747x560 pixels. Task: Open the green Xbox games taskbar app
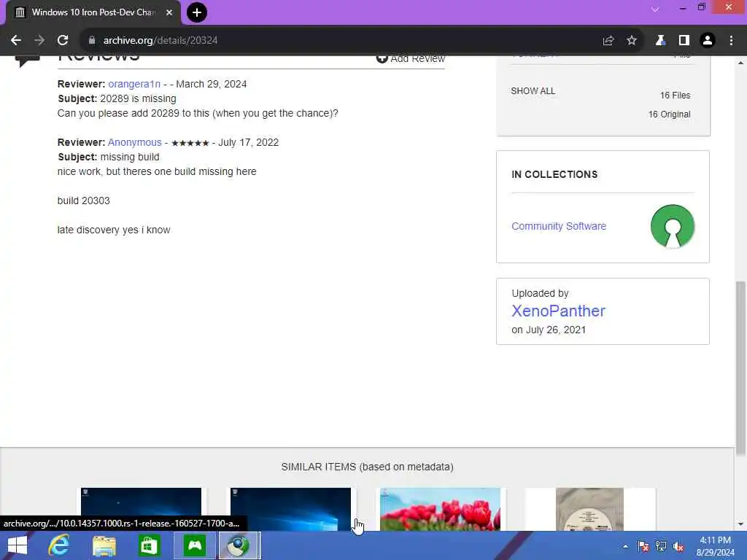click(195, 545)
